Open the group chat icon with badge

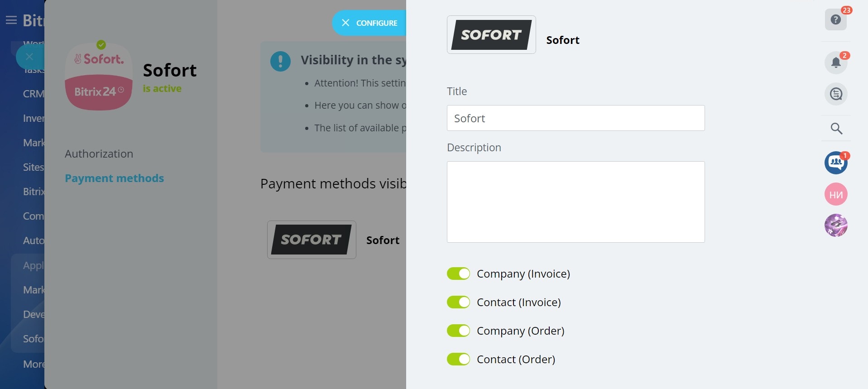coord(836,163)
